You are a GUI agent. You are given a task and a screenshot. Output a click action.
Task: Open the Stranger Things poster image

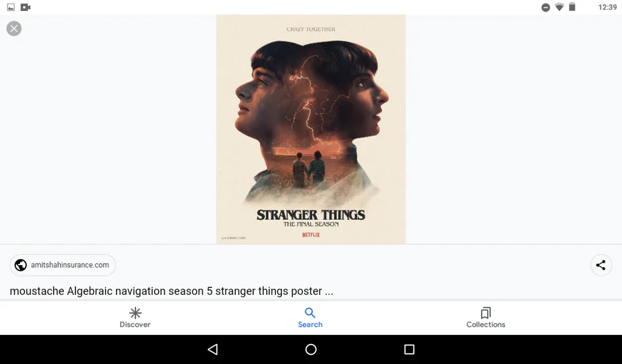click(311, 129)
